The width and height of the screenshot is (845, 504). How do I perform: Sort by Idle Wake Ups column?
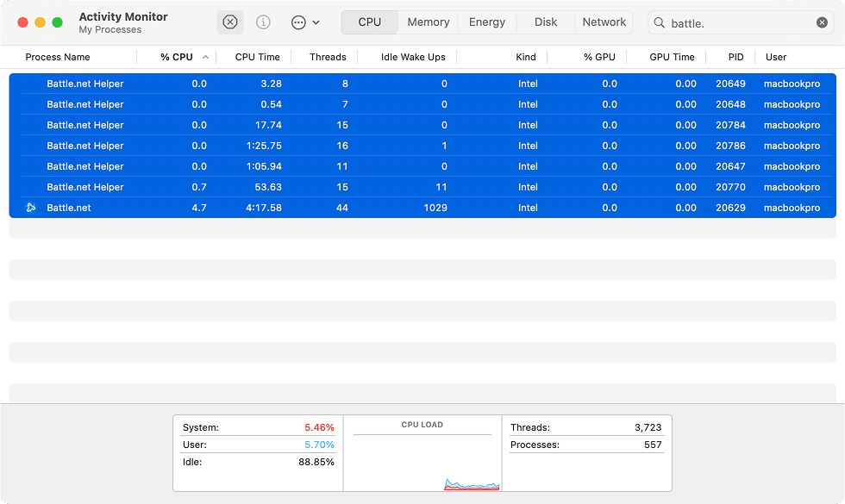413,57
